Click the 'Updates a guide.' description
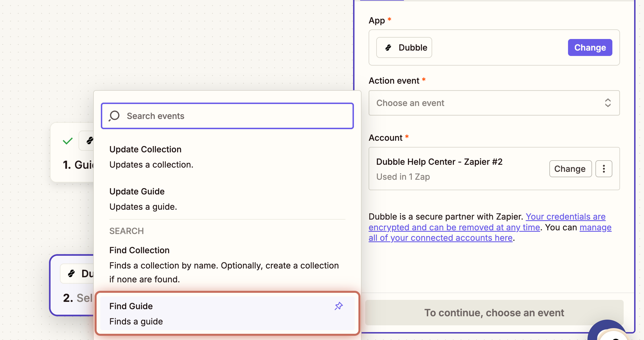 click(143, 207)
